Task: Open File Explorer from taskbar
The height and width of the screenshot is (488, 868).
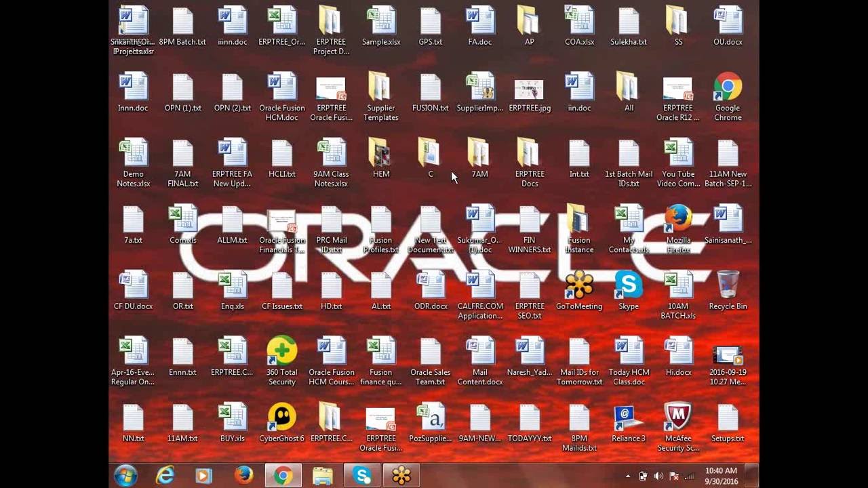Action: [x=322, y=476]
